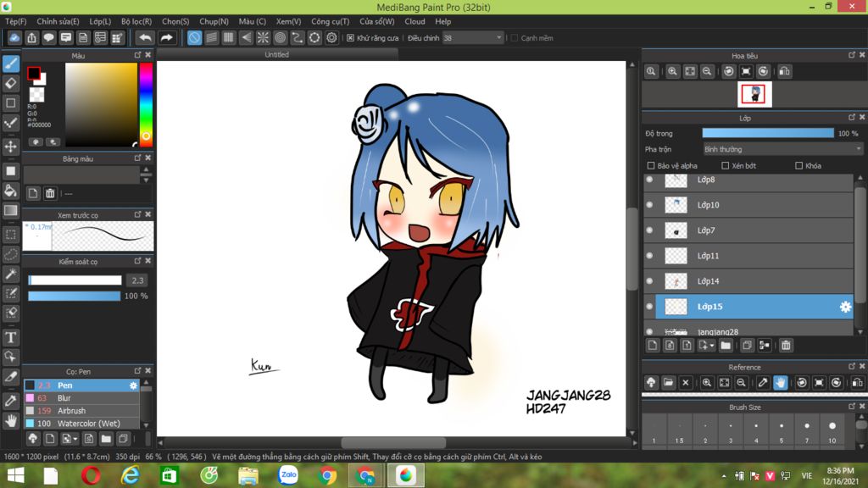Enable parallel lines snap guide
868x488 pixels.
click(211, 37)
